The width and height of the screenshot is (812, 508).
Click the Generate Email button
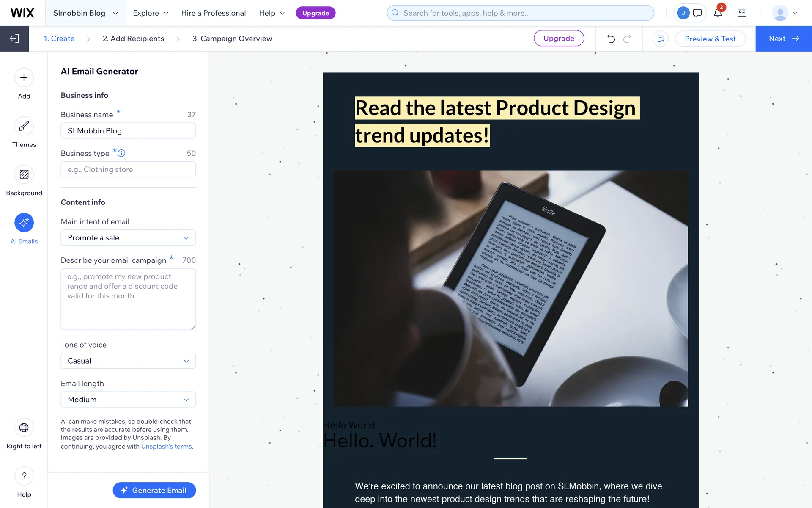[154, 490]
